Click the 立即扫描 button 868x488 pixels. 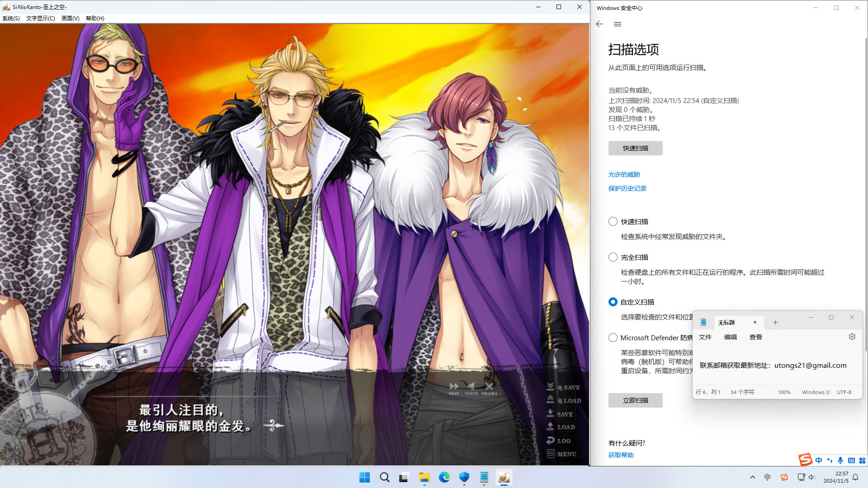pos(635,400)
